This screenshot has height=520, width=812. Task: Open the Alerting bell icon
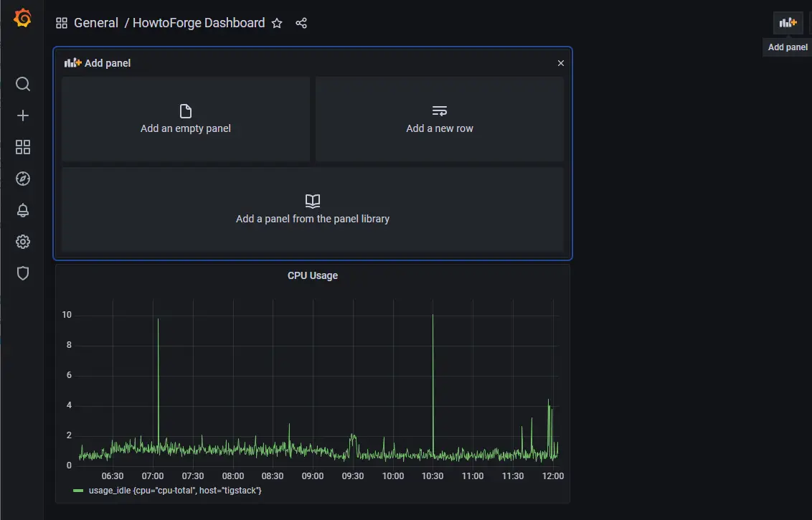(22, 210)
